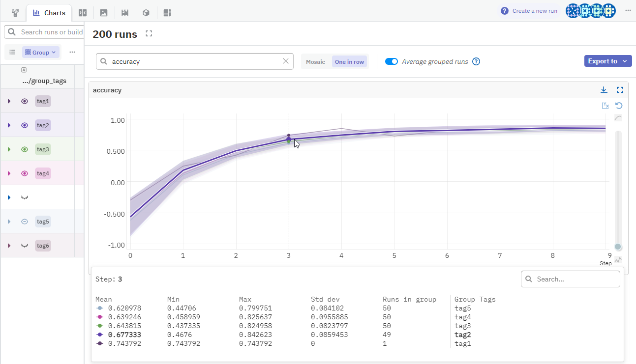Select the Charts tab
The image size is (636, 364).
click(49, 13)
